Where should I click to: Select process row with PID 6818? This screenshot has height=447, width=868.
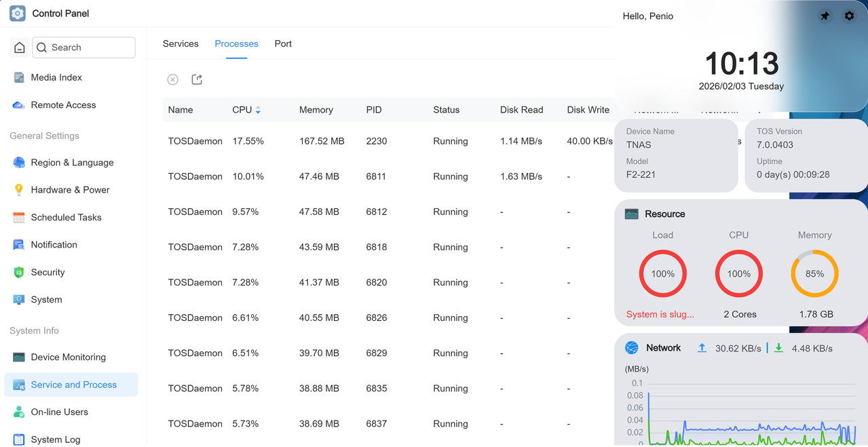[x=388, y=247]
